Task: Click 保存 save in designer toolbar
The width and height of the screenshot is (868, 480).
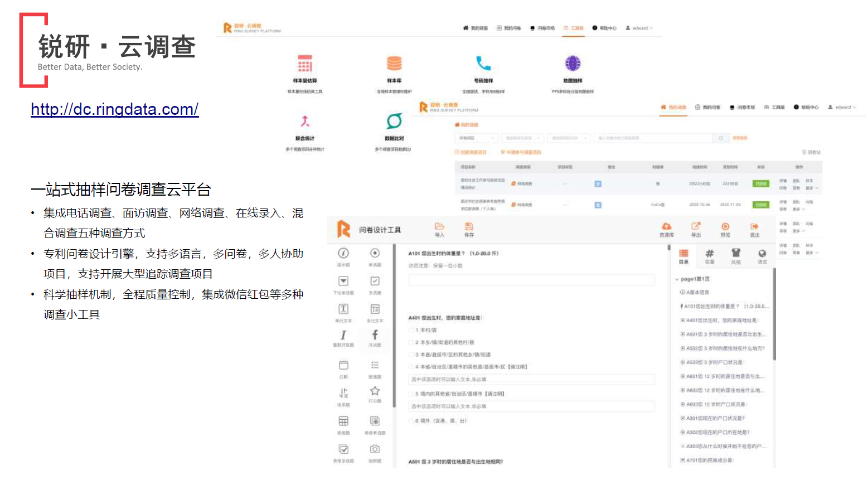Action: pos(469,230)
